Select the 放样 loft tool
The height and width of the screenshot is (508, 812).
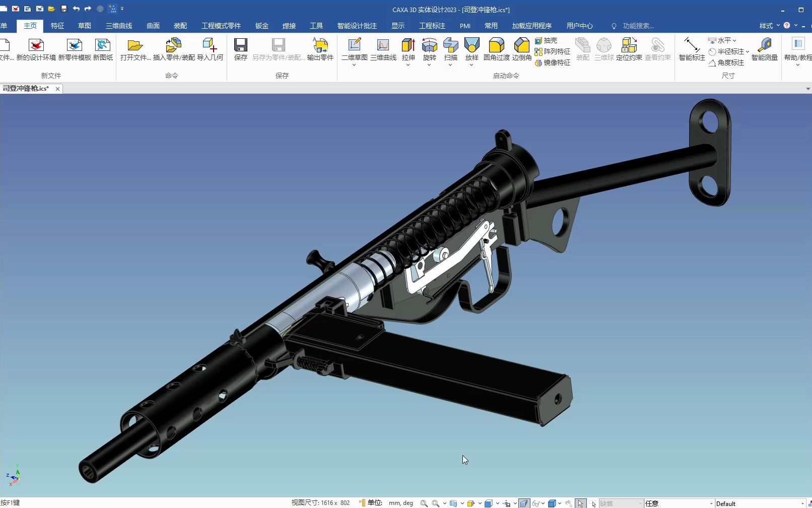tap(472, 46)
